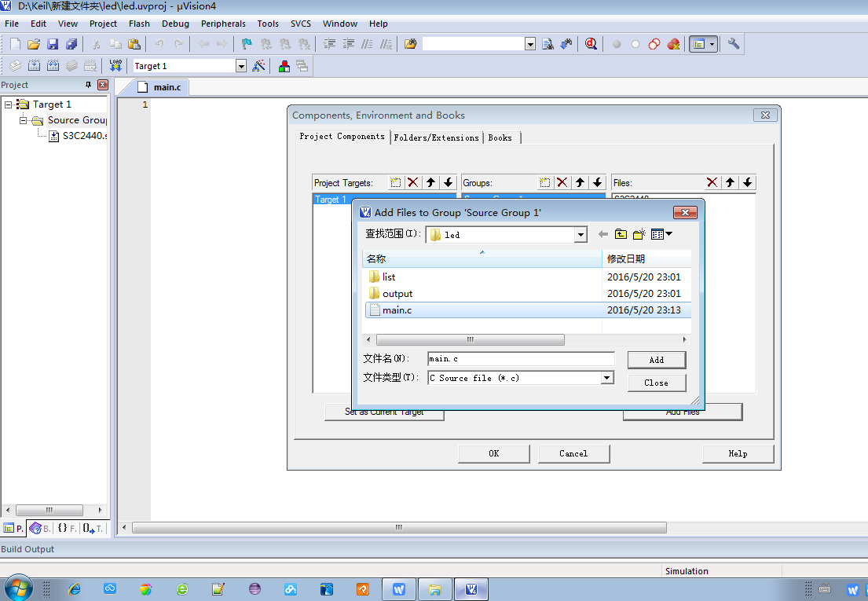Build target files icon
868x601 pixels.
(x=35, y=66)
